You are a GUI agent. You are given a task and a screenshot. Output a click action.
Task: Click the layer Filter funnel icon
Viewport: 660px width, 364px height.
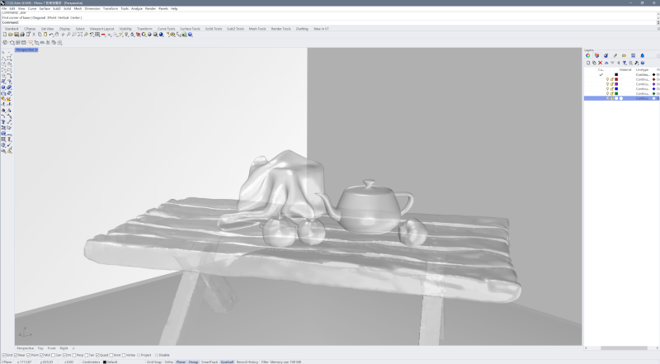625,63
